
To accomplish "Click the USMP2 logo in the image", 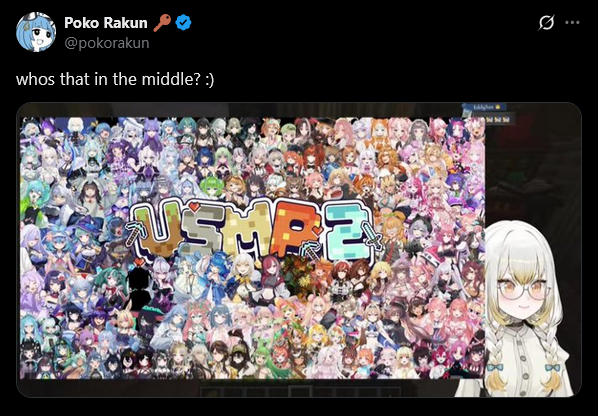I will (254, 231).
